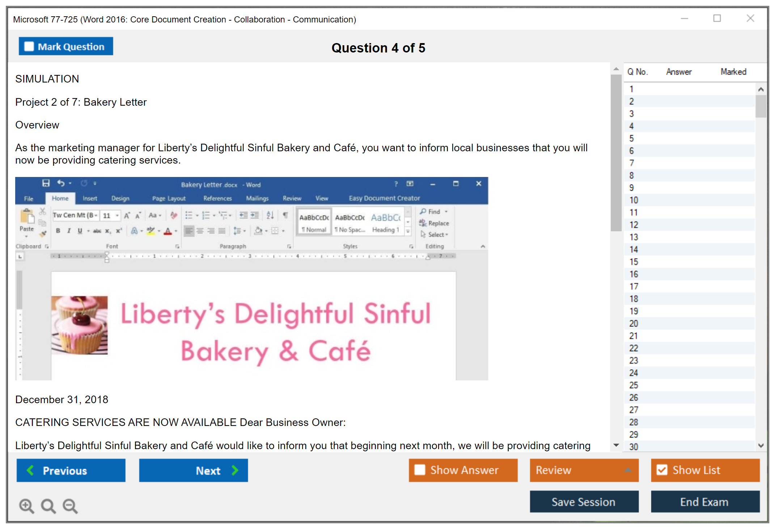Screen dimensions: 778x532
Task: Expand the Tw Cen Mt font name dropdown
Action: click(x=96, y=216)
